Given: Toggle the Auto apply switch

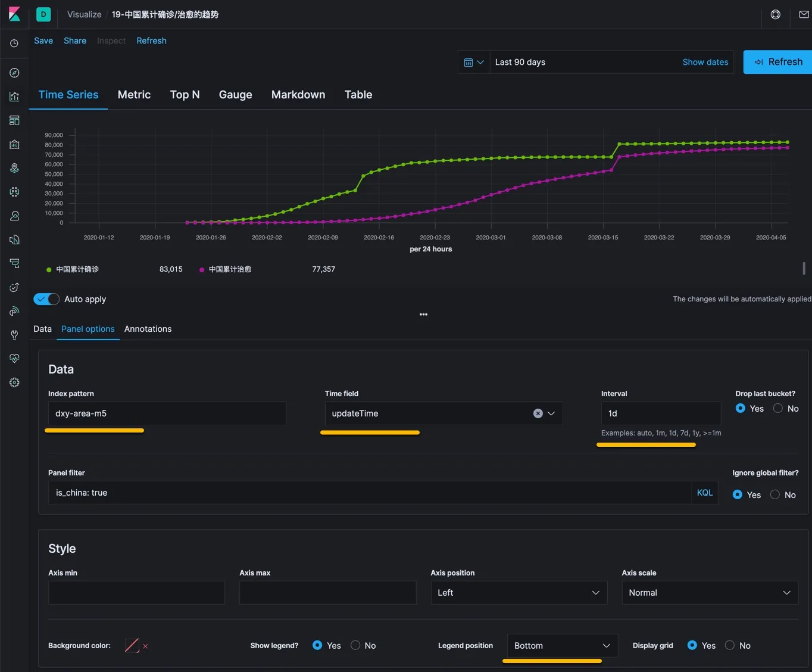Looking at the screenshot, I should pos(46,299).
